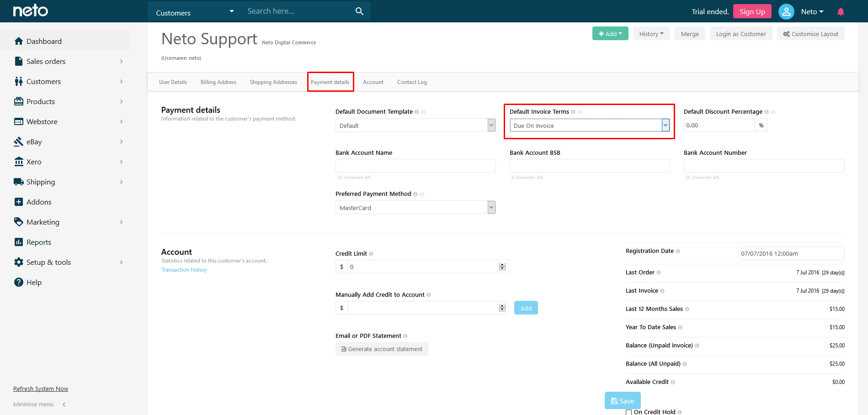Viewport: 868px width, 415px height.
Task: Click the Add credit button
Action: pyautogui.click(x=526, y=308)
